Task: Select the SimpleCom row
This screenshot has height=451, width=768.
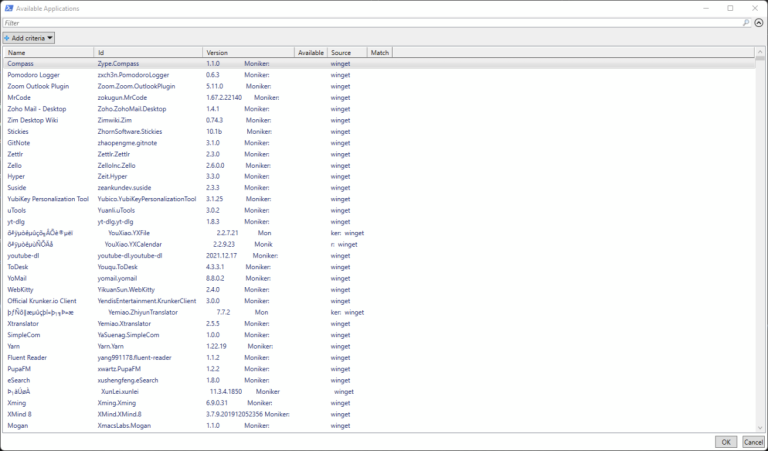Action: point(380,335)
